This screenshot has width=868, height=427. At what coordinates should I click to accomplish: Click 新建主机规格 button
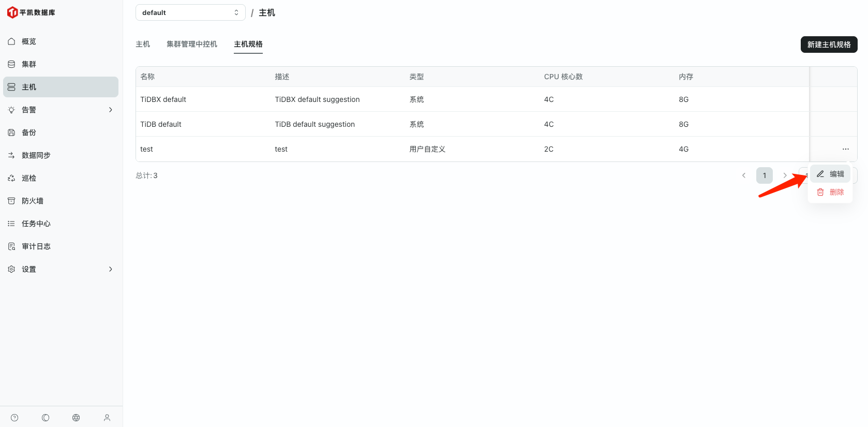pyautogui.click(x=829, y=45)
